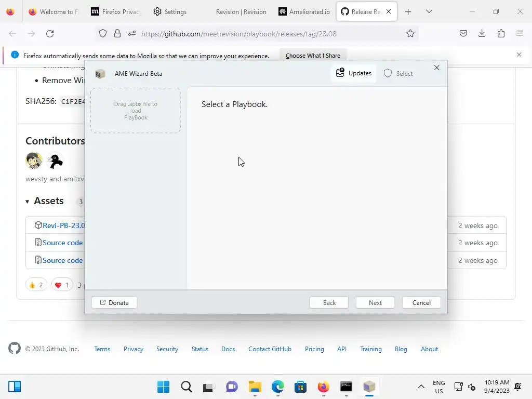Click the GitHub logo in footer
532x399 pixels.
coord(14,349)
